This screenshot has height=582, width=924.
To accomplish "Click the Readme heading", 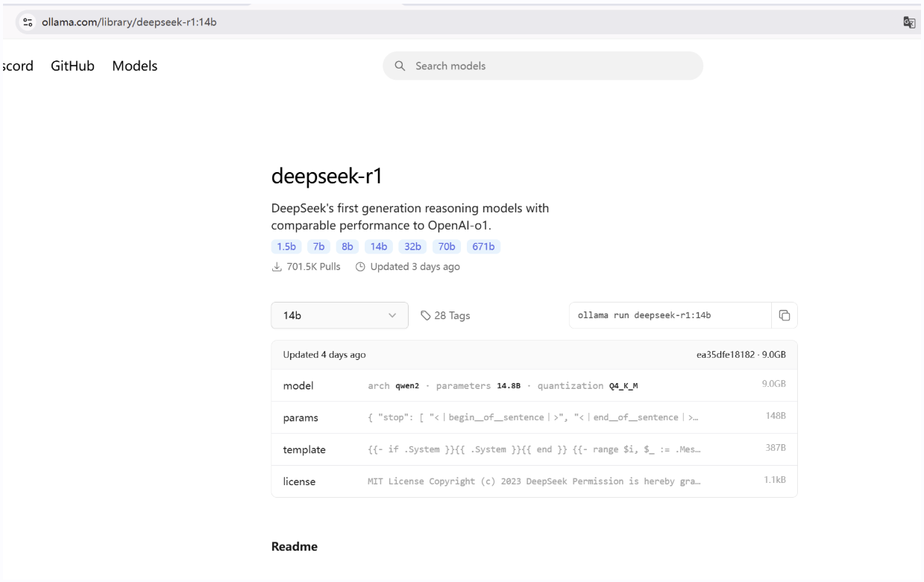I will click(295, 546).
